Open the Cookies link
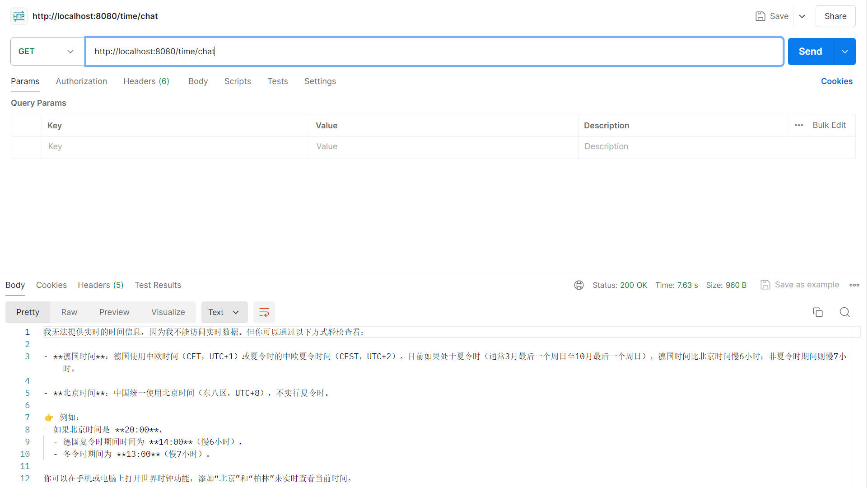This screenshot has width=868, height=488. pos(837,81)
